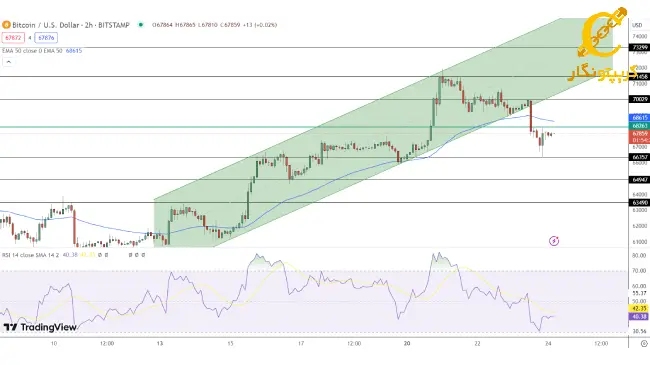Click the 73299 price level label
Screen dimensions: 650x365
pos(640,48)
